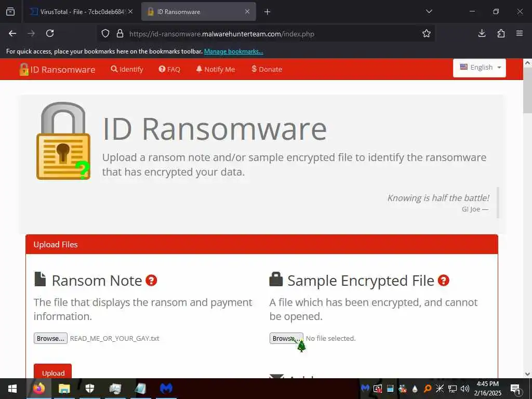This screenshot has height=399, width=532.
Task: Click the large padlock hero image
Action: 63,141
